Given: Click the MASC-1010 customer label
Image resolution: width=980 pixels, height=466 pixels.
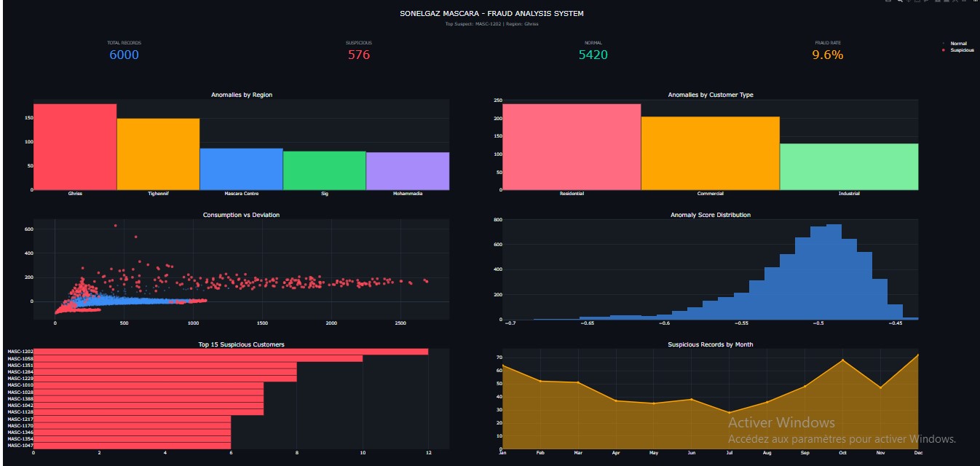Looking at the screenshot, I should pos(20,385).
